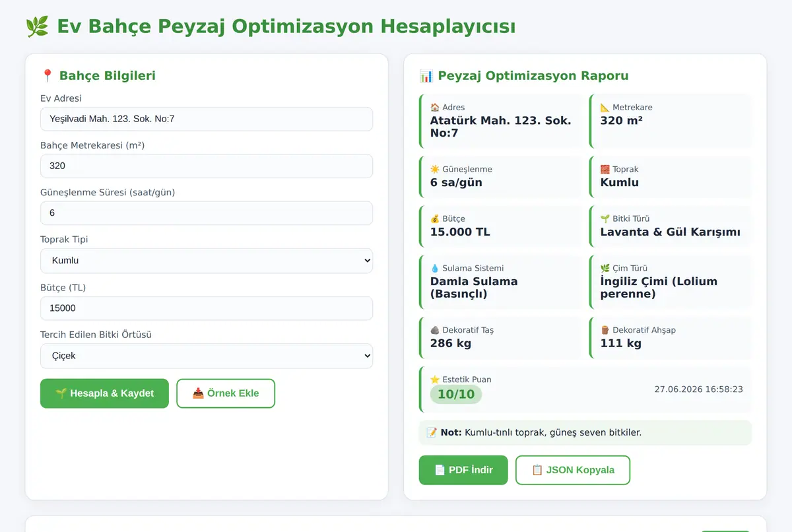
Task: Click the İngiliz Çimi (Lolium perenne) text
Action: 659,287
